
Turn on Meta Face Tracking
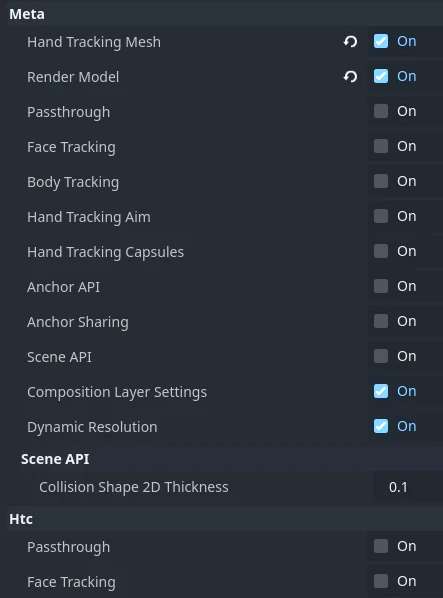pos(381,146)
